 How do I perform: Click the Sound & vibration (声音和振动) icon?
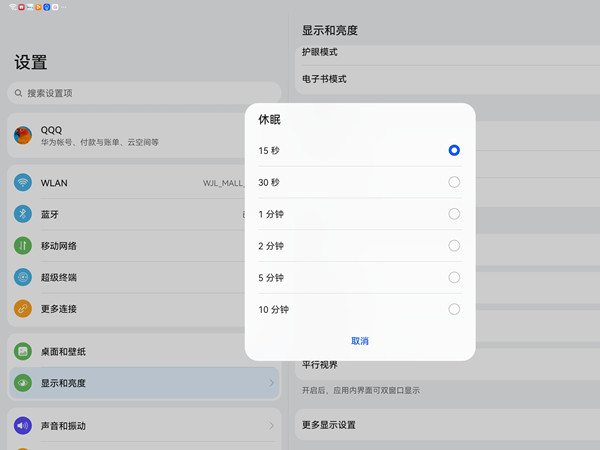click(23, 426)
